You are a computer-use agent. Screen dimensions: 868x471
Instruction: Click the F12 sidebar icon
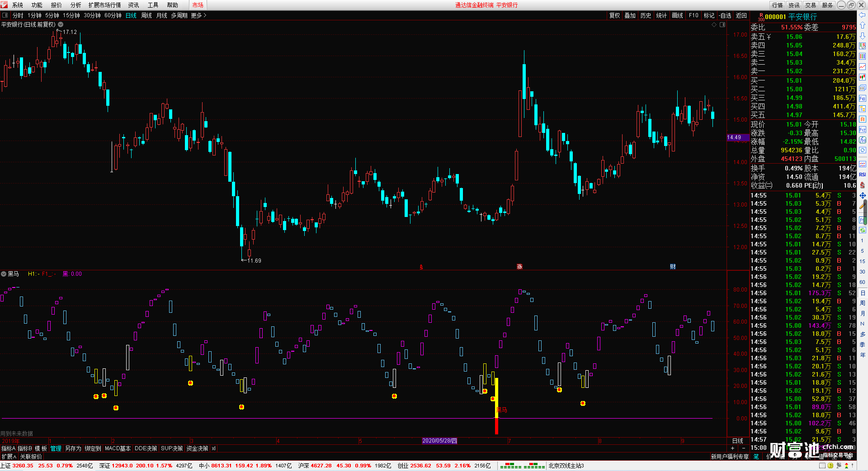tap(863, 130)
